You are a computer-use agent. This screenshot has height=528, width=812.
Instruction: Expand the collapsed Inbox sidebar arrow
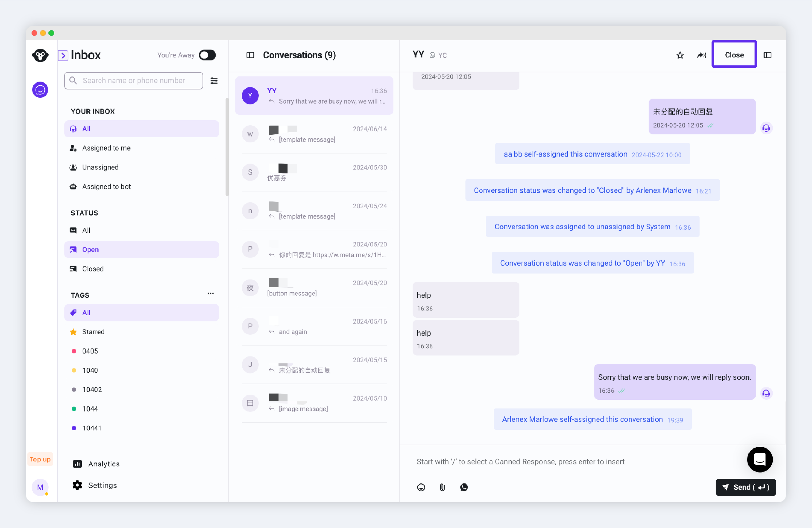click(x=63, y=55)
